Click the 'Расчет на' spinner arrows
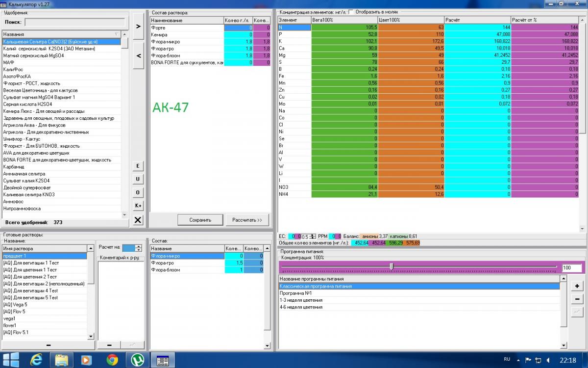Image resolution: width=588 pixels, height=368 pixels. pos(139,248)
